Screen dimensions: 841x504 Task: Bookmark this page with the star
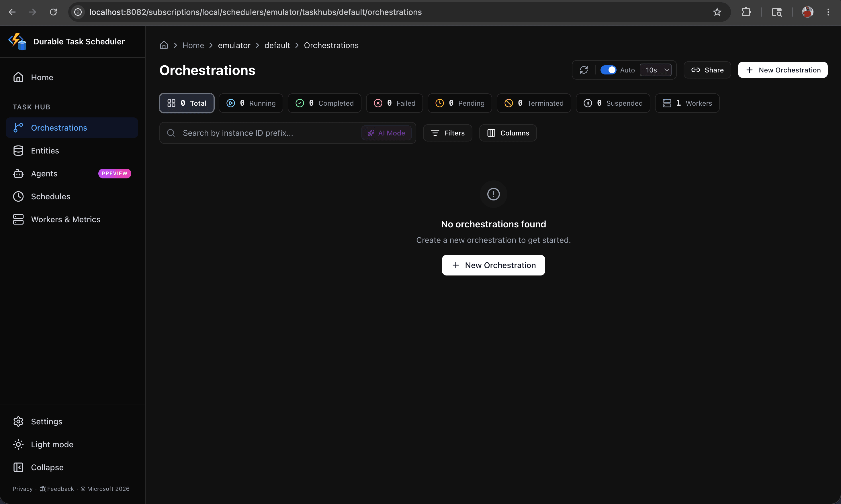717,12
